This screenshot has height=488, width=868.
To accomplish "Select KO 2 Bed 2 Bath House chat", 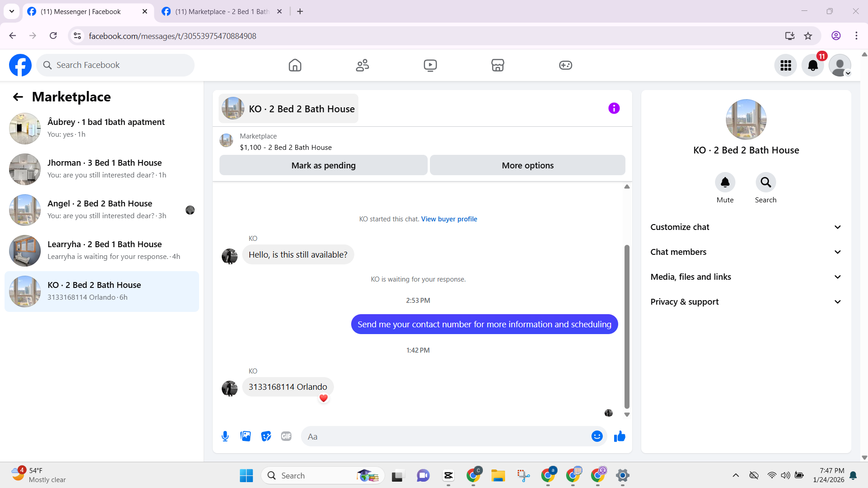I will (x=102, y=292).
